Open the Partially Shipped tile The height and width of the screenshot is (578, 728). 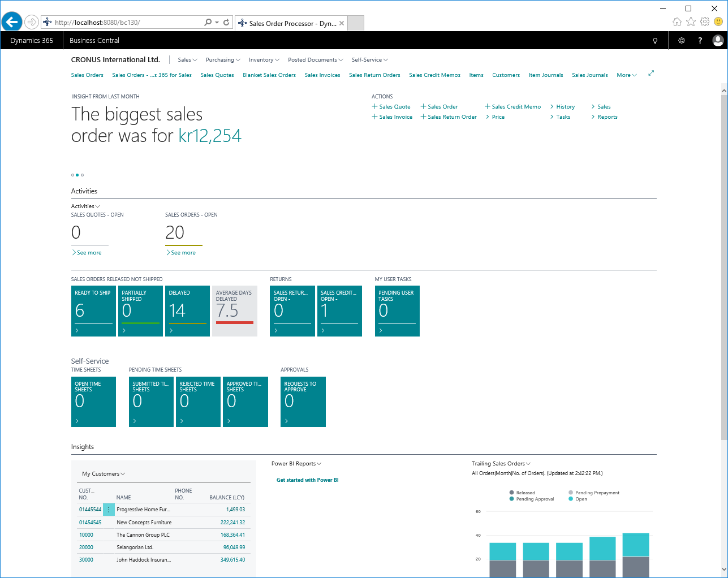point(140,311)
